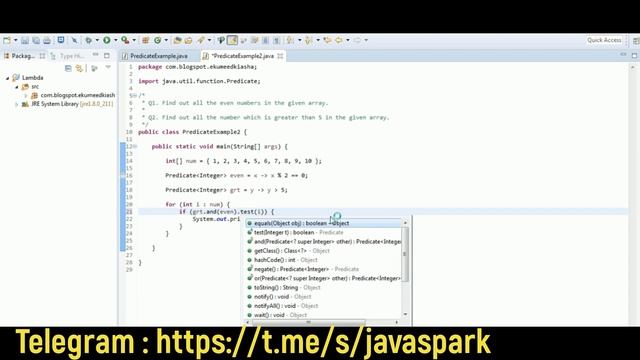
Task: Toggle Skip All Breakpoints icon
Action: pos(74,40)
